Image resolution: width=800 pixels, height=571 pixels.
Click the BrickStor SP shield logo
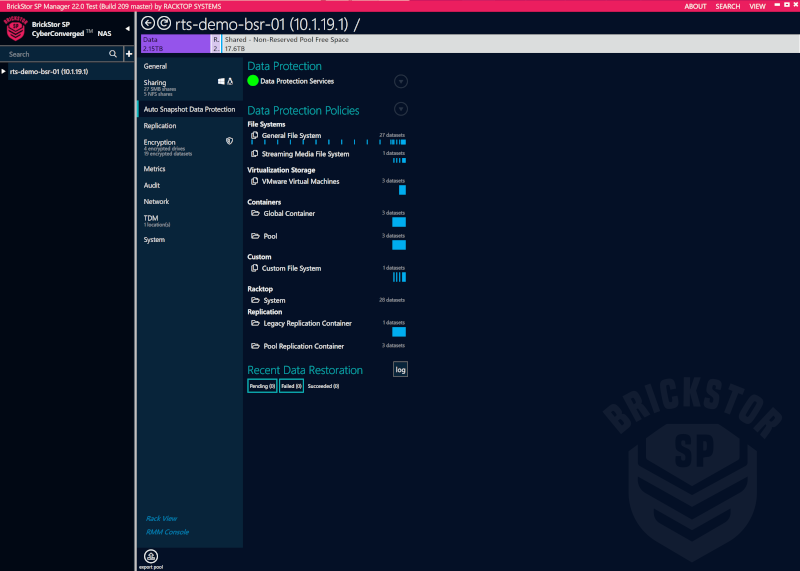pyautogui.click(x=15, y=29)
